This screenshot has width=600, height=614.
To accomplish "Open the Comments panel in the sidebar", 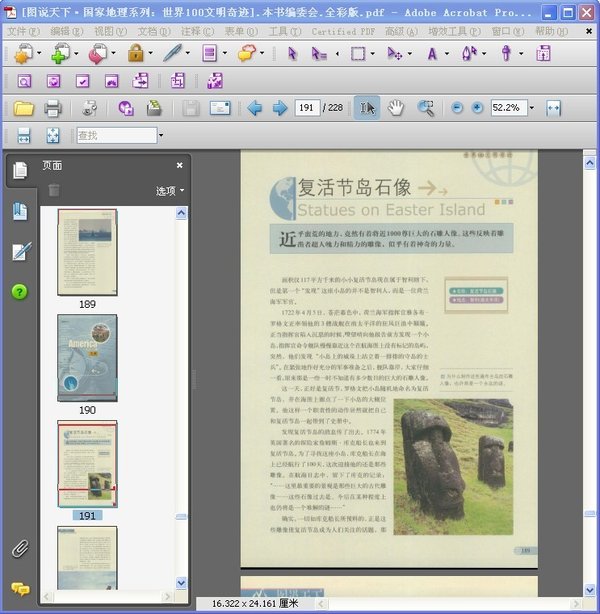I will click(20, 589).
